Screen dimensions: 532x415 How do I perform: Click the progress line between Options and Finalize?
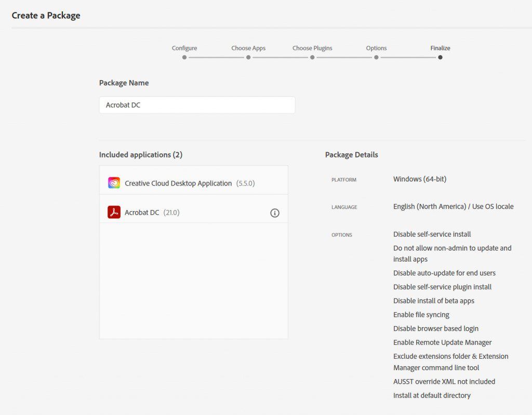click(408, 58)
